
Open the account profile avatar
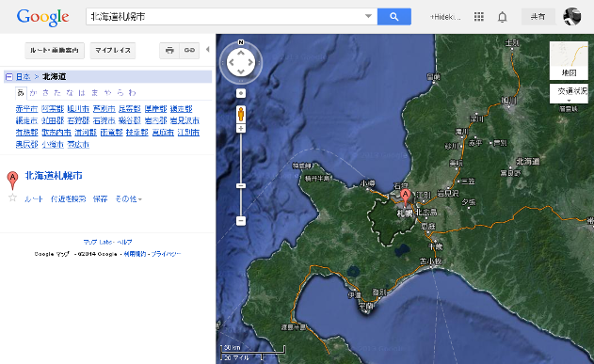coord(572,17)
